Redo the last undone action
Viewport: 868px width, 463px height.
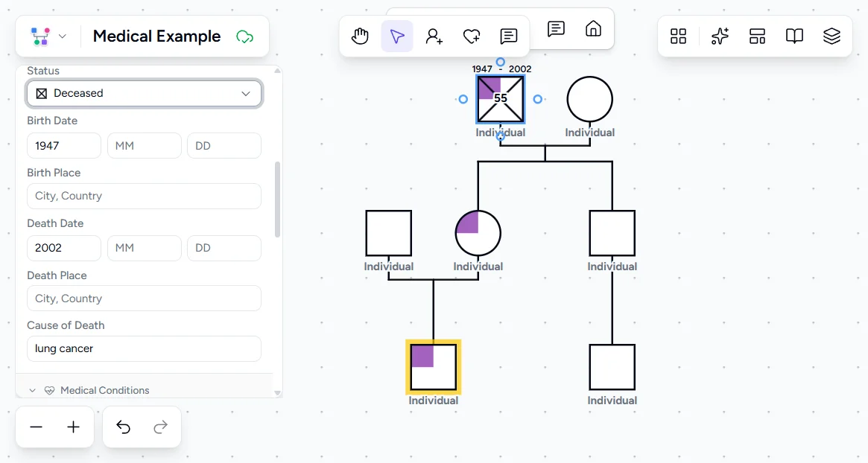[160, 427]
